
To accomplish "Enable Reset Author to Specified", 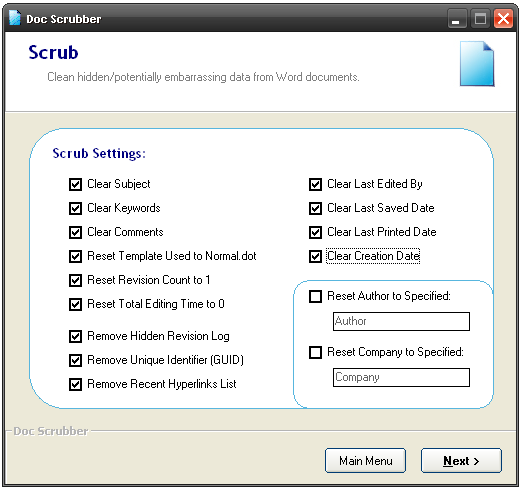I will click(x=315, y=296).
